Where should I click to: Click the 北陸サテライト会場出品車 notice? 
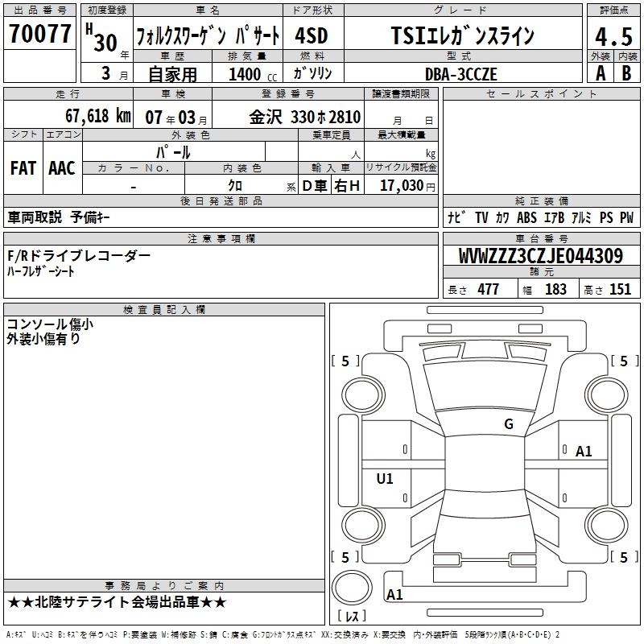point(117,602)
